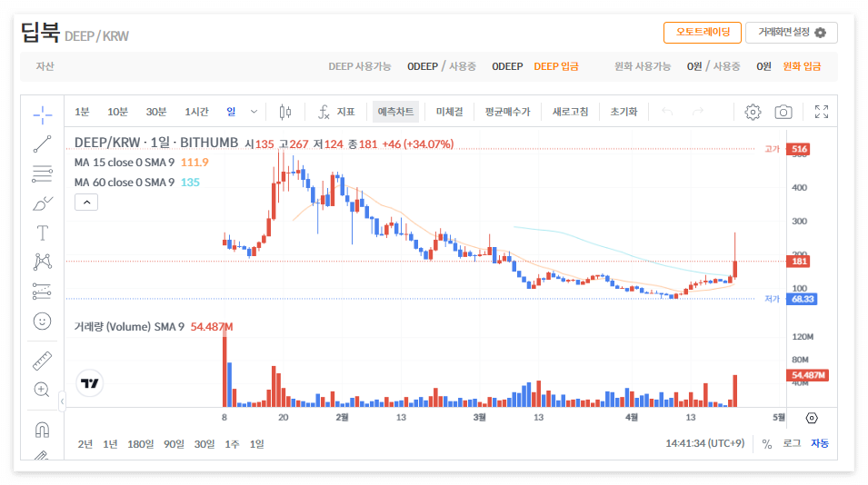The width and height of the screenshot is (868, 485).
Task: Toggle 로그 logarithmic scale
Action: coord(792,443)
